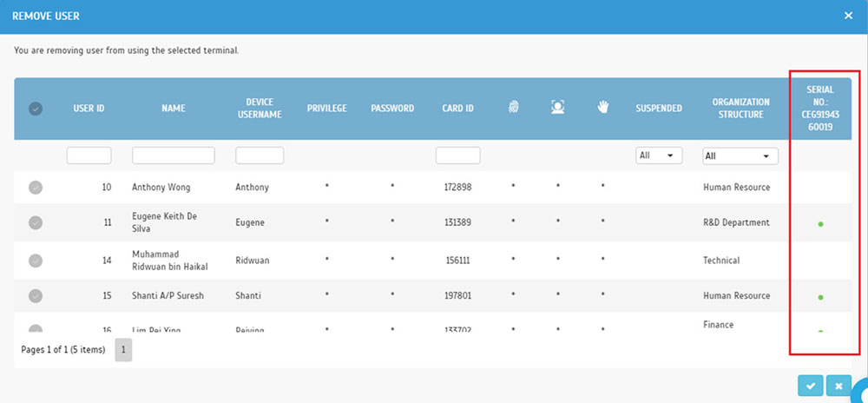The image size is (868, 403).
Task: Click the green terminal dot in Eugene's row
Action: (820, 224)
